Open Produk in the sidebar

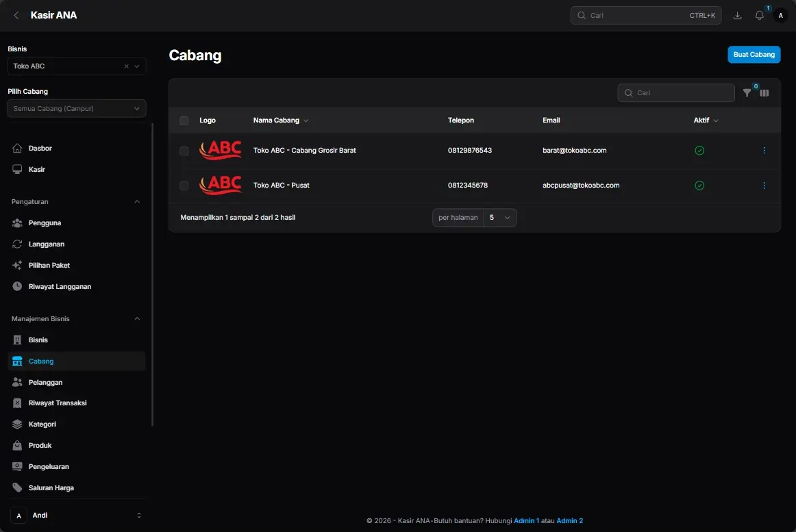(x=77, y=446)
